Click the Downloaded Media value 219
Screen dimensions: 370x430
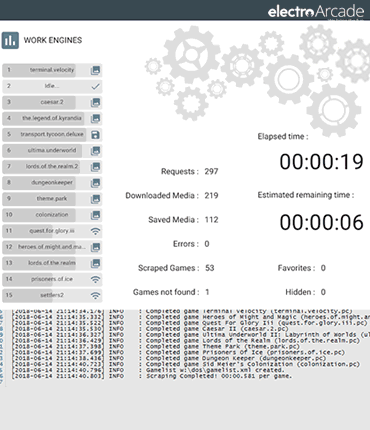(x=211, y=196)
